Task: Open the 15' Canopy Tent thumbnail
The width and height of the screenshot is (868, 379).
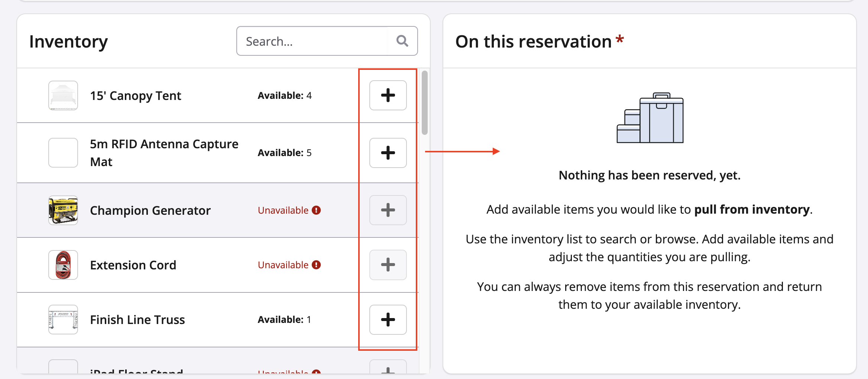Action: point(63,95)
